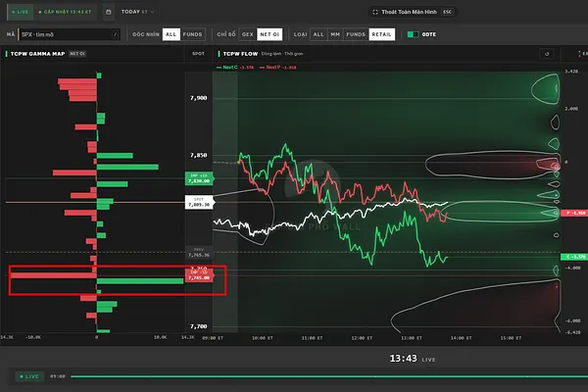
Task: Click the IMP -1σ 7,745.00 red label
Action: coord(199,275)
